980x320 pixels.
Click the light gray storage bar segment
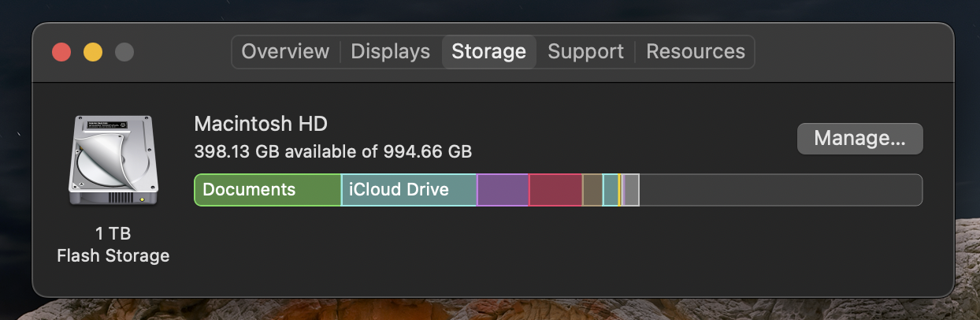[631, 190]
